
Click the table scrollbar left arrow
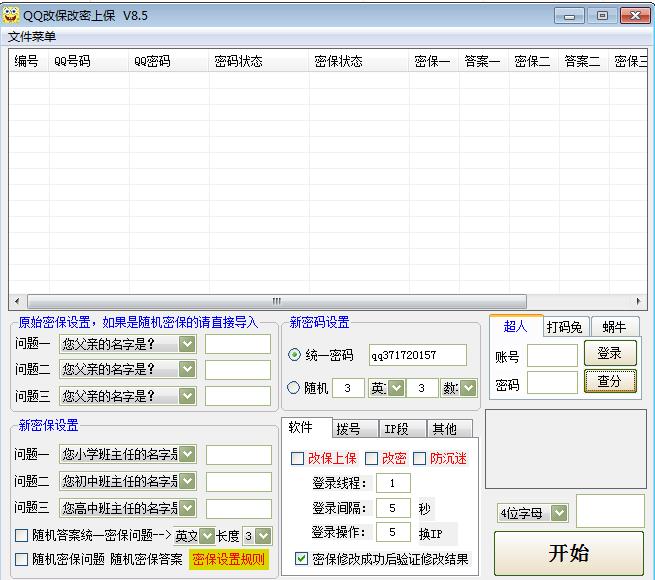pyautogui.click(x=17, y=301)
